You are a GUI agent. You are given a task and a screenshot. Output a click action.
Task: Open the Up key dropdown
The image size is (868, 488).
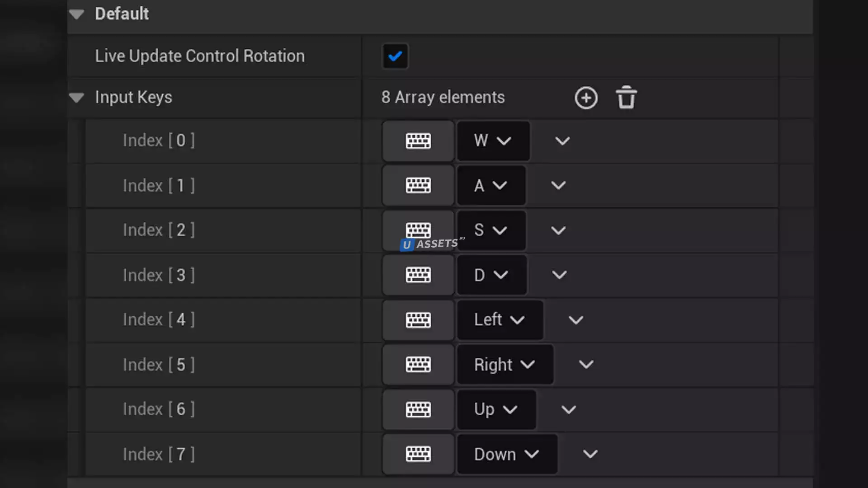496,409
